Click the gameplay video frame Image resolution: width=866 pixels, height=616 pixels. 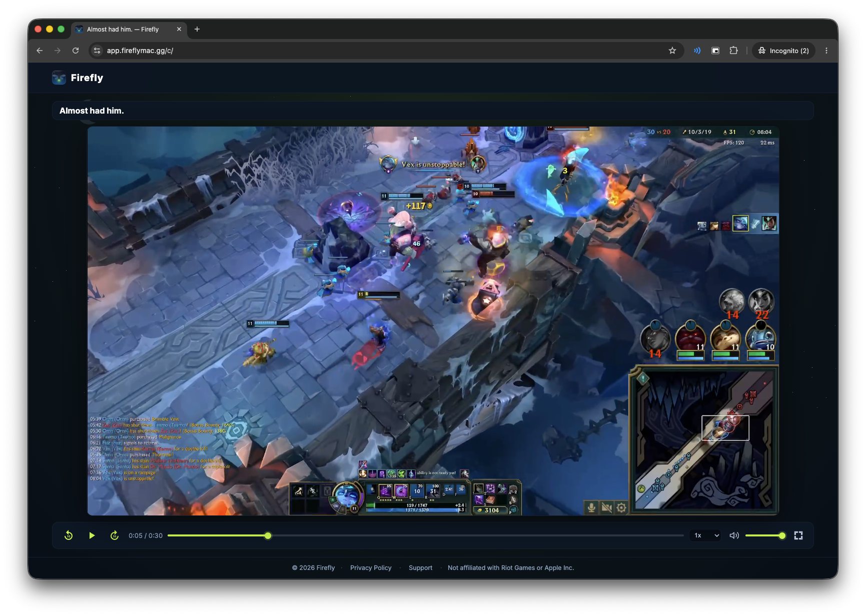point(433,321)
